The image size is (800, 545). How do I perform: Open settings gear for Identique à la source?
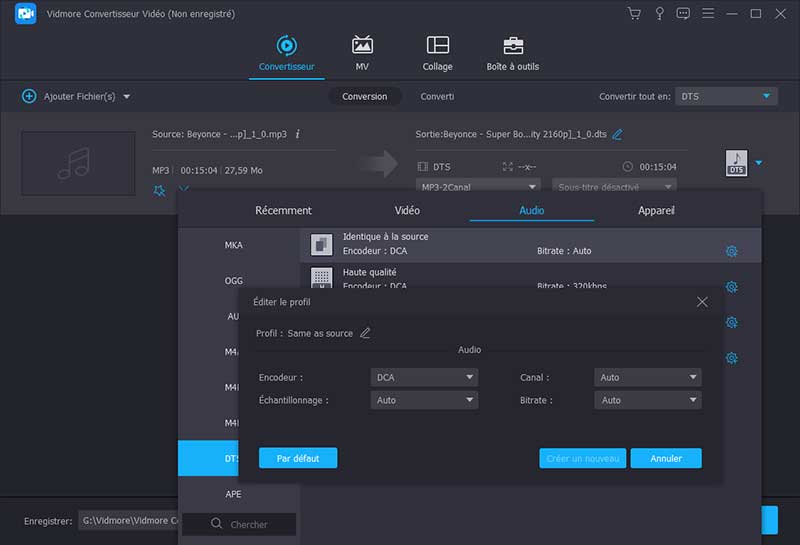tap(731, 251)
